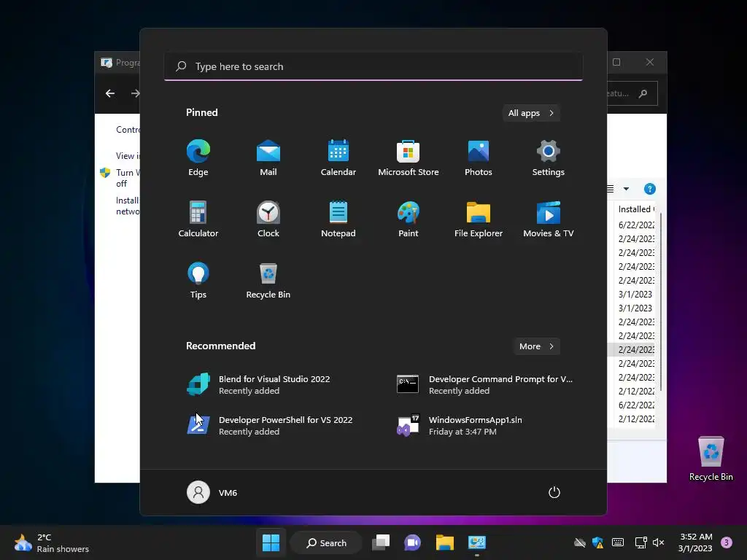This screenshot has height=560, width=747.
Task: Click search icon in Programs window
Action: coord(643,93)
